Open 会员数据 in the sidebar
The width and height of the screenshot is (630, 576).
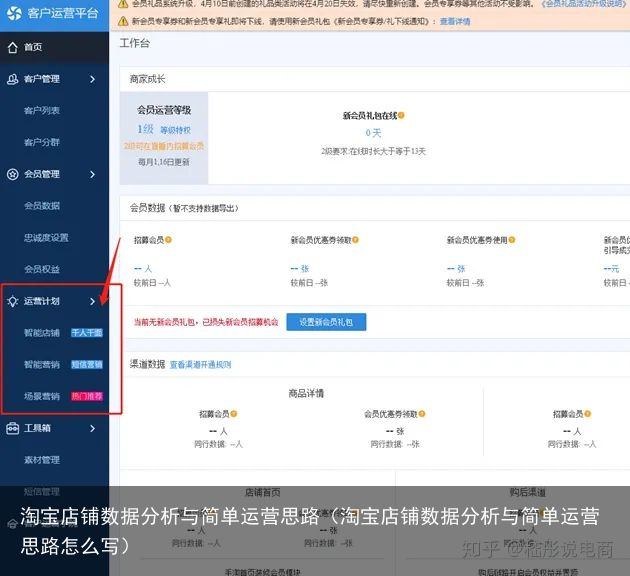(42, 206)
